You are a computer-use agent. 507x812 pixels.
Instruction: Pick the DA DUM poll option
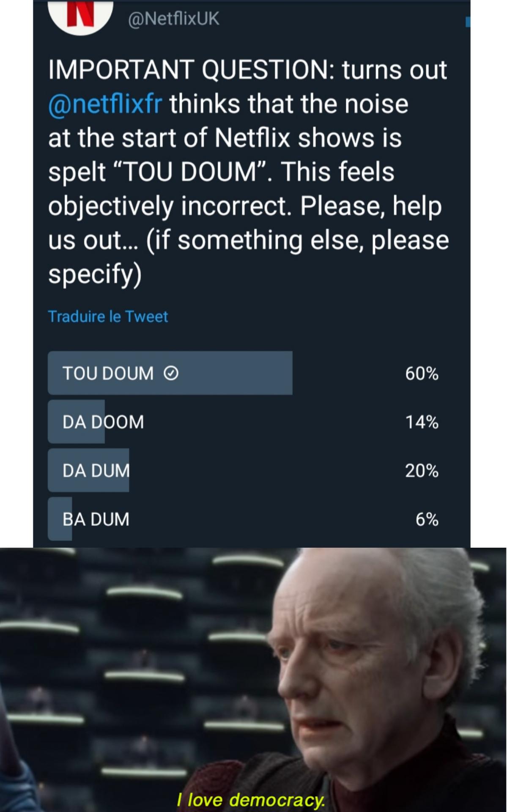click(x=96, y=471)
